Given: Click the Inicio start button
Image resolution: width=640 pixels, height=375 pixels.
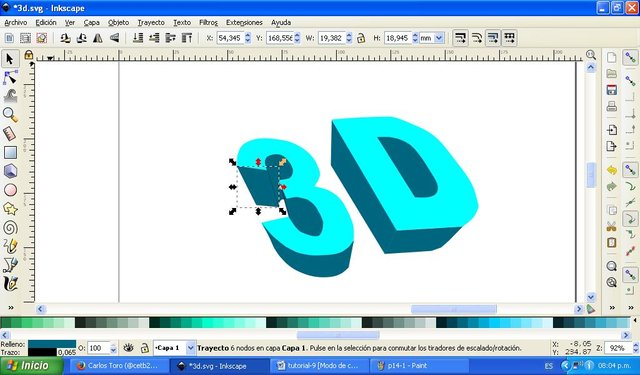Looking at the screenshot, I should tap(31, 365).
